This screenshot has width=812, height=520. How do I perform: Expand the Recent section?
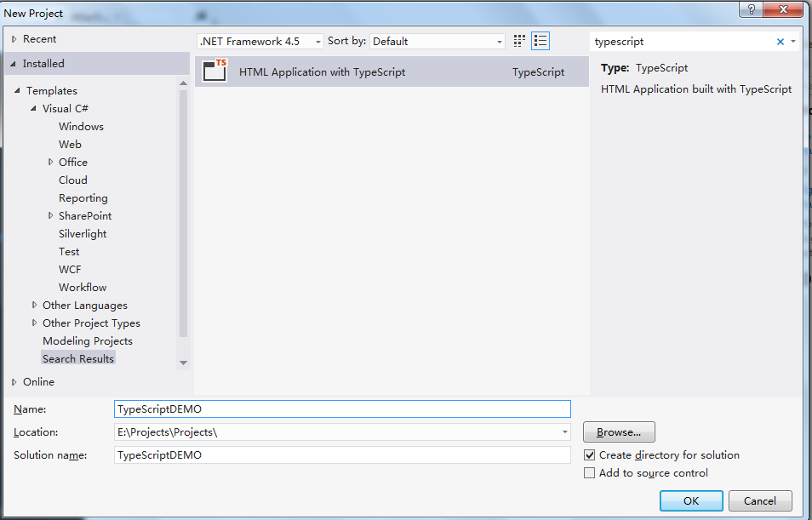14,39
